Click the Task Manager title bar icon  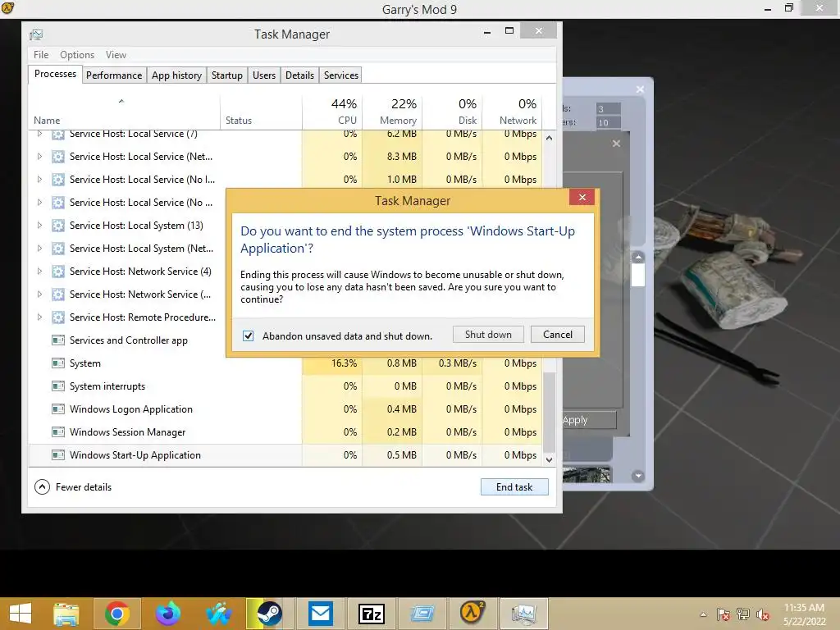pos(36,34)
